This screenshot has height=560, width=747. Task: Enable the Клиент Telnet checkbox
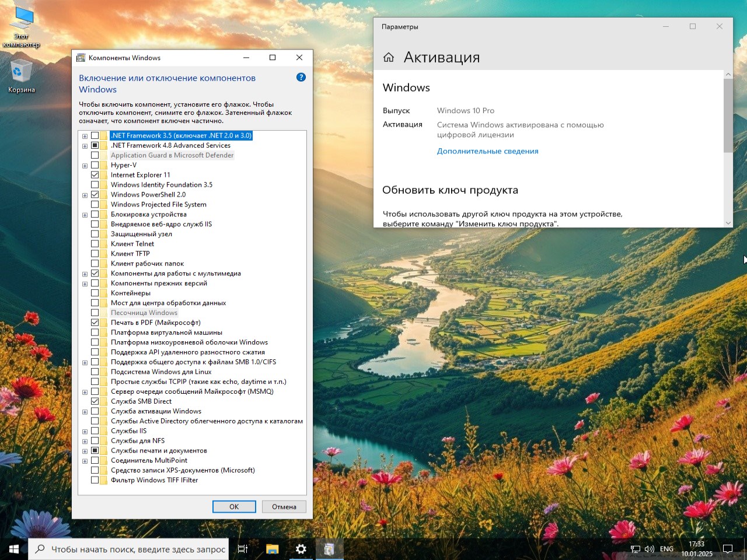96,243
